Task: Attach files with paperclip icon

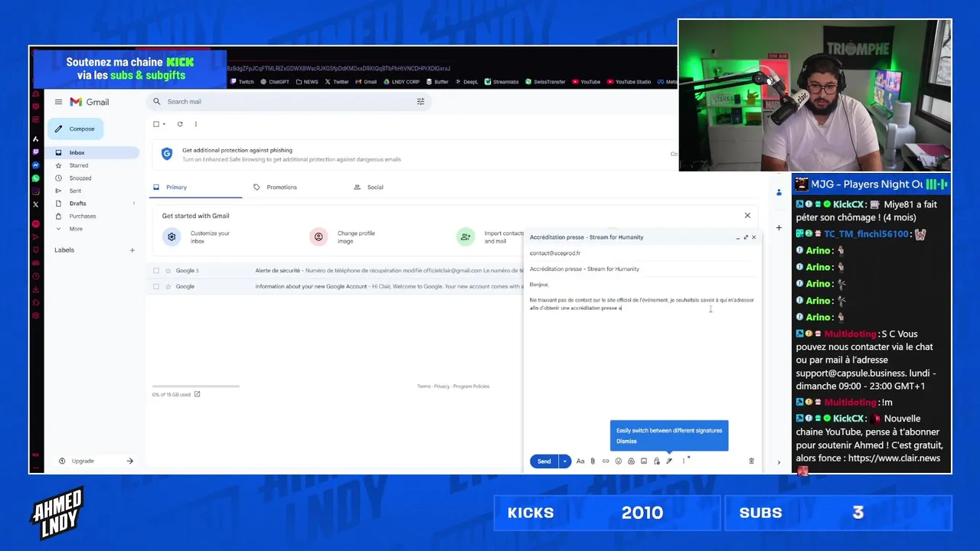Action: tap(593, 461)
